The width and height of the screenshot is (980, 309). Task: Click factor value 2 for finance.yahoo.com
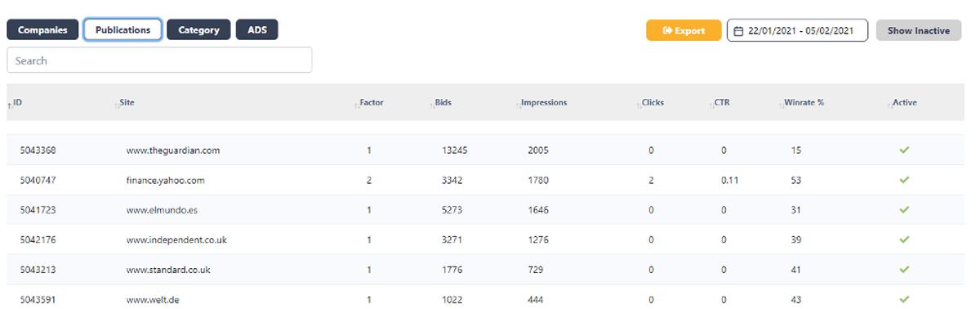pyautogui.click(x=369, y=180)
